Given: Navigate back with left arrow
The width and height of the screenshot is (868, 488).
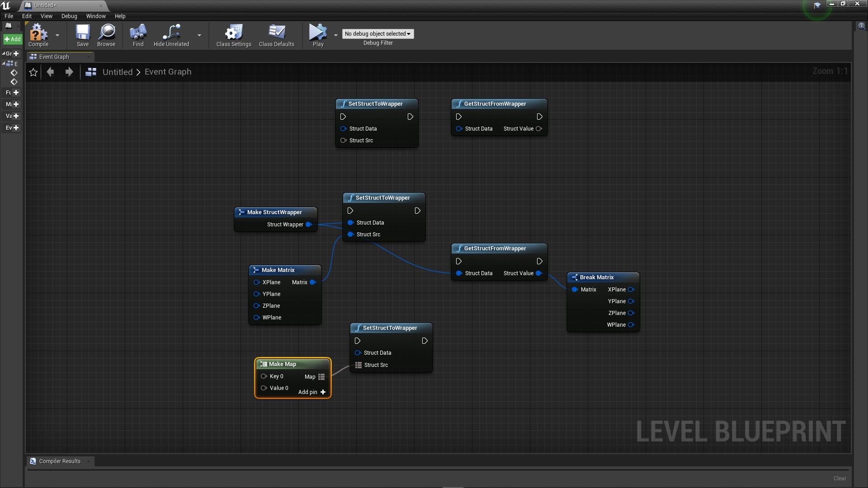Looking at the screenshot, I should pos(51,72).
